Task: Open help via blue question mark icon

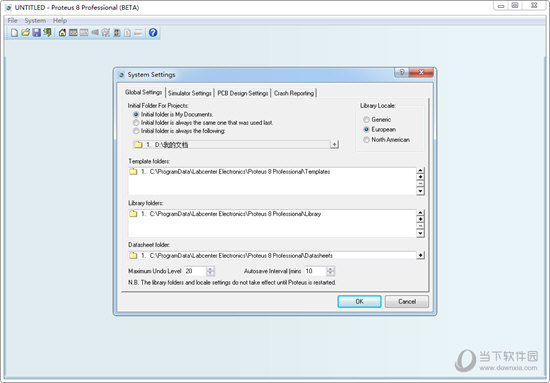Action: (x=153, y=33)
